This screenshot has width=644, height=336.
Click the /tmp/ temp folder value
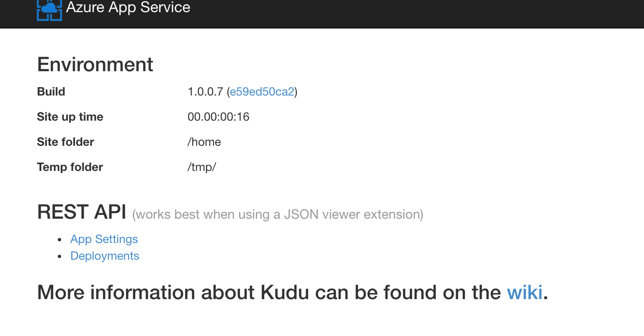[x=201, y=167]
